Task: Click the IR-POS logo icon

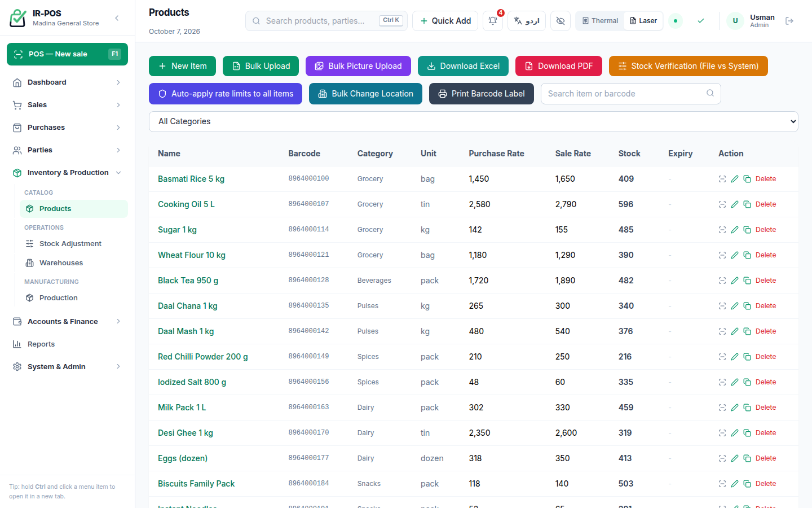Action: coord(18,18)
